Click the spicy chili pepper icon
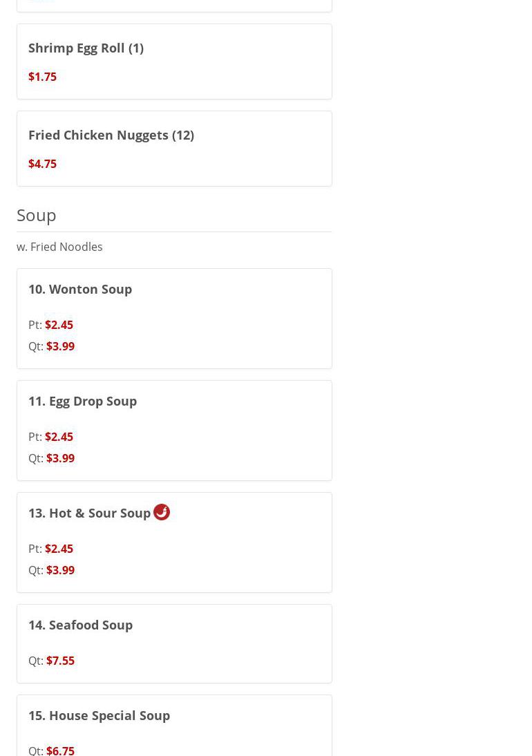This screenshot has width=532, height=756. click(x=162, y=512)
